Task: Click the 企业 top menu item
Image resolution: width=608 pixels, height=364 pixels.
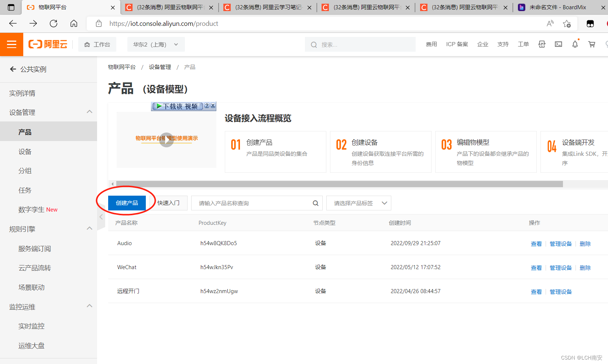Action: 482,44
